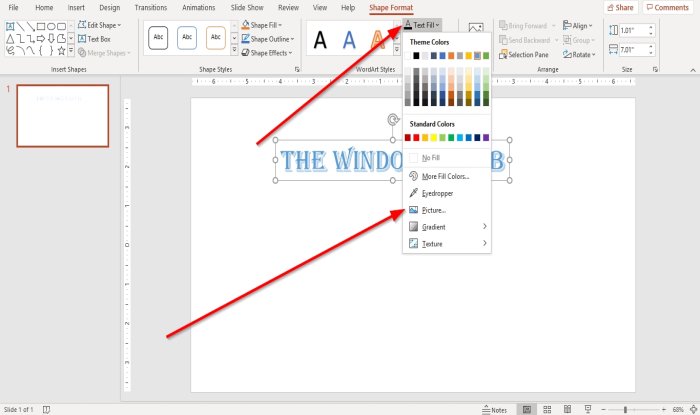Image resolution: width=700 pixels, height=415 pixels.
Task: Open the Design tab
Action: (109, 8)
